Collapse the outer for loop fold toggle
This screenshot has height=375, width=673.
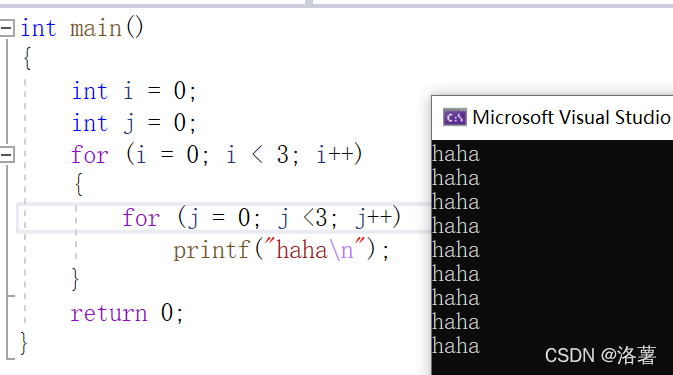pyautogui.click(x=7, y=154)
